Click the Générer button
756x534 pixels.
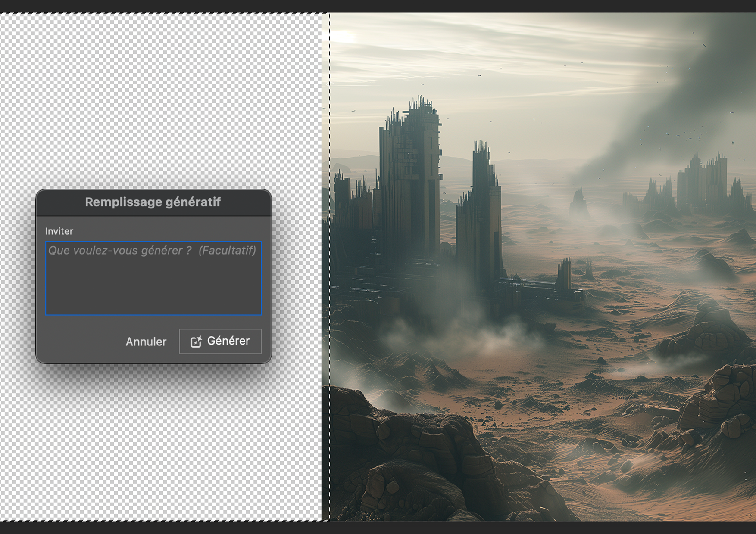(220, 341)
